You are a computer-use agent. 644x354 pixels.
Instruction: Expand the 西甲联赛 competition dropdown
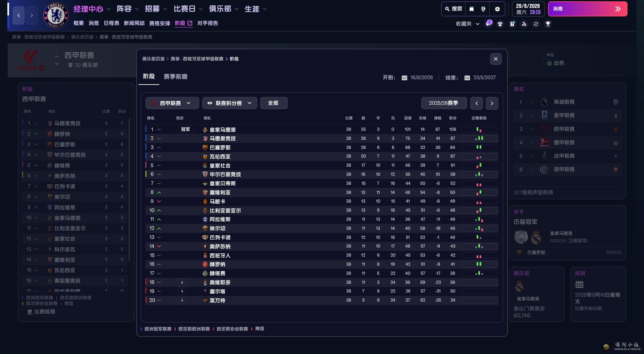pyautogui.click(x=172, y=103)
